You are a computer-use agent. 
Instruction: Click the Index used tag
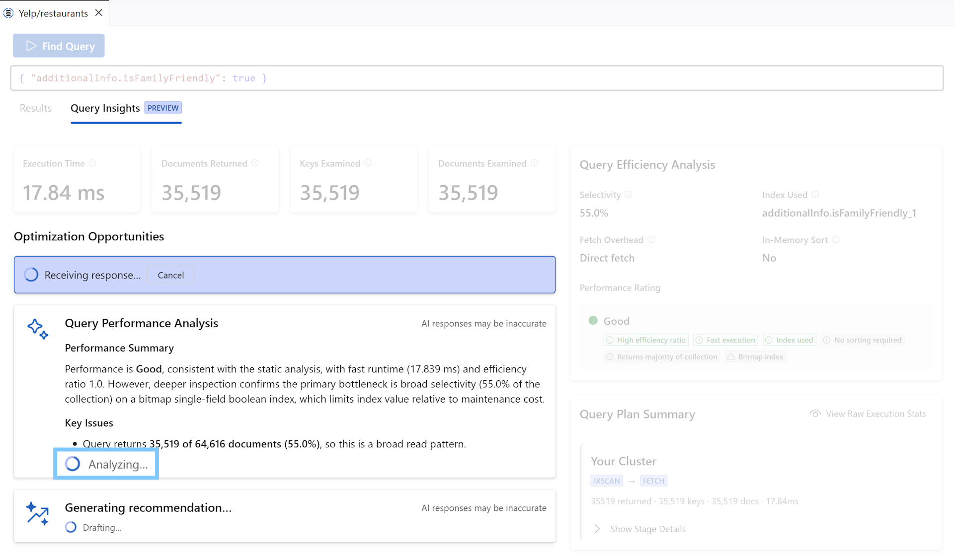[789, 340]
